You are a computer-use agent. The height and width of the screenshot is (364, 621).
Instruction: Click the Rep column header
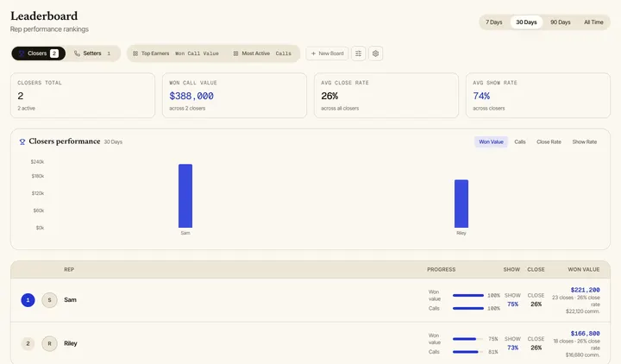tap(69, 269)
